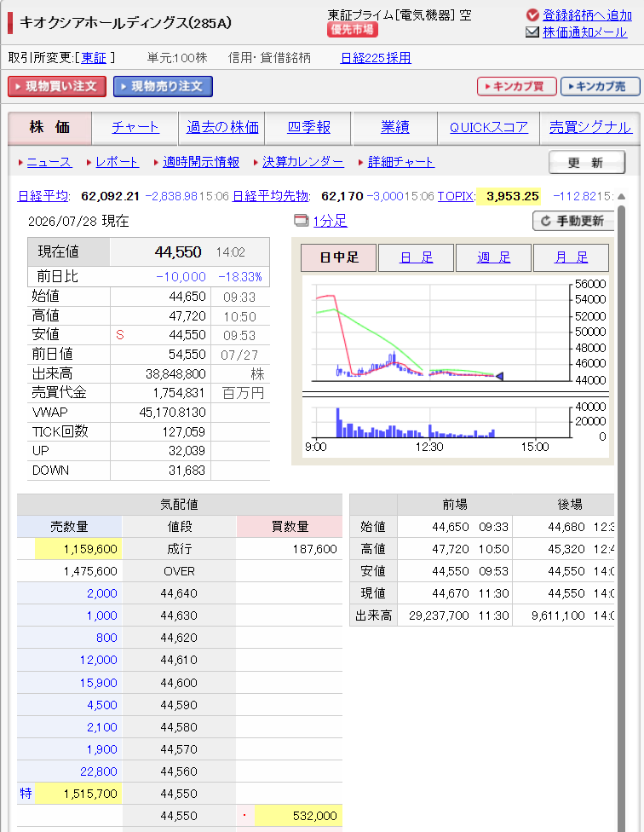Click the キンカブ買 button
The width and height of the screenshot is (644, 832).
tap(517, 86)
